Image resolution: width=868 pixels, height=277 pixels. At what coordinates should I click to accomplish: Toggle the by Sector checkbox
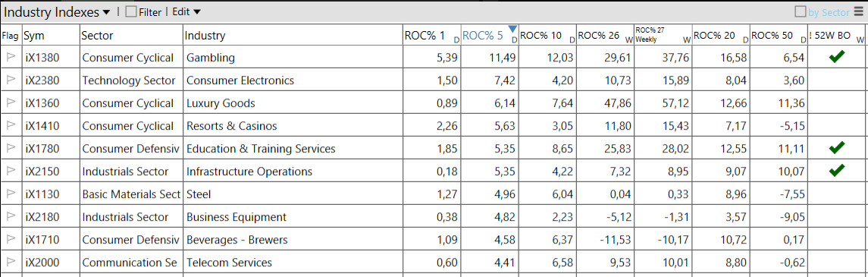click(x=800, y=11)
